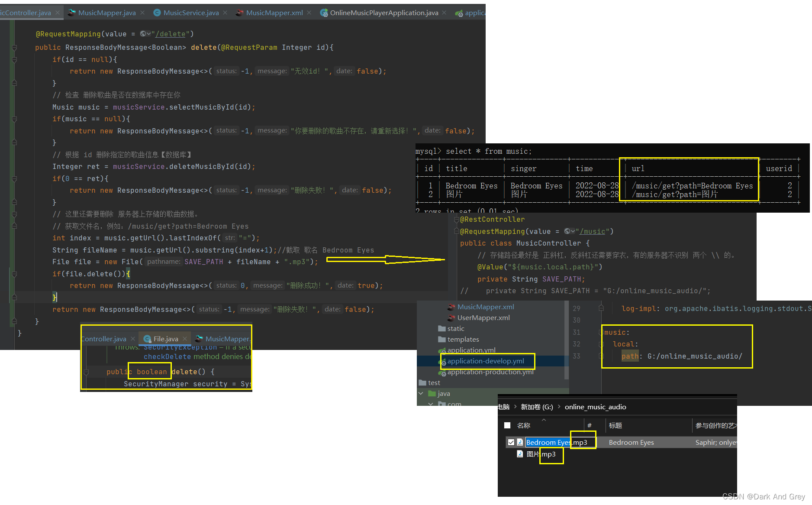
Task: Select application.yml in the project tree
Action: (471, 350)
